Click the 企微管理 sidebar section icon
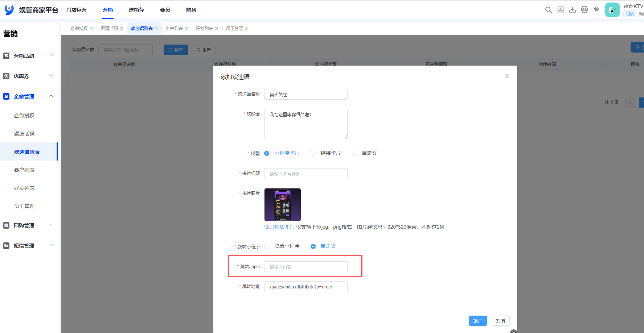 coord(6,96)
